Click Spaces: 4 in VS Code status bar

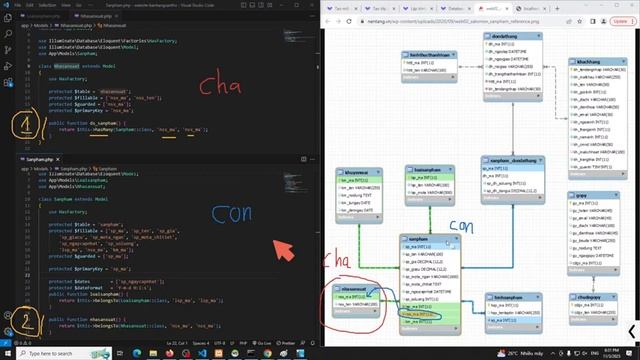(201, 343)
